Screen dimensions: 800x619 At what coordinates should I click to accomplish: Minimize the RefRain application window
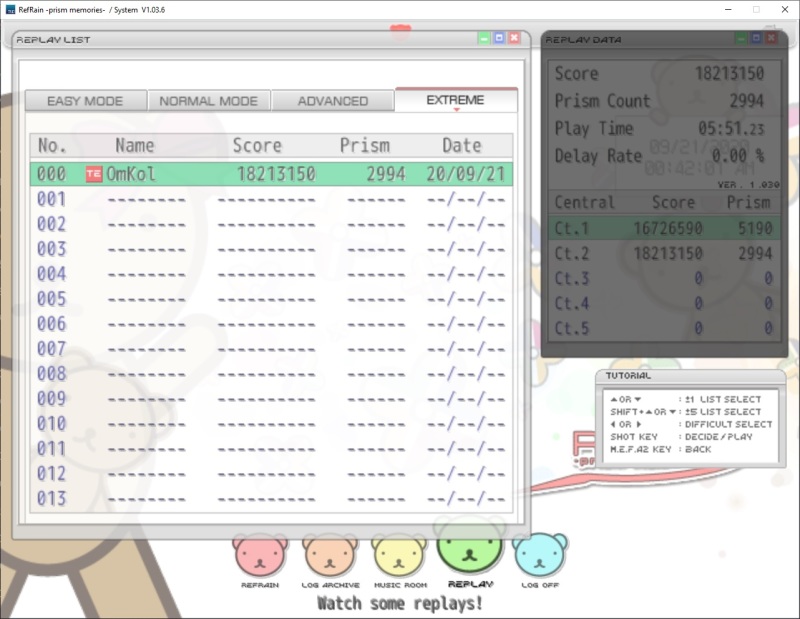(x=728, y=10)
